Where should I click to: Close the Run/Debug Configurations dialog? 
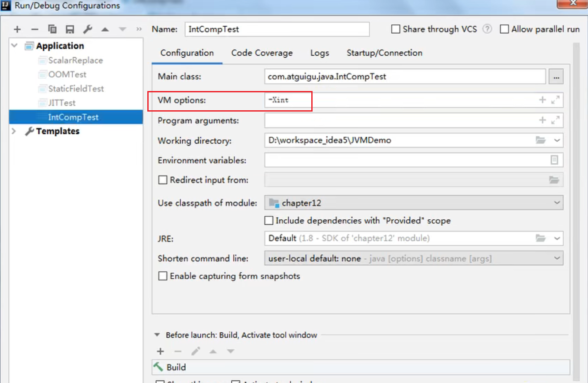(572, 3)
